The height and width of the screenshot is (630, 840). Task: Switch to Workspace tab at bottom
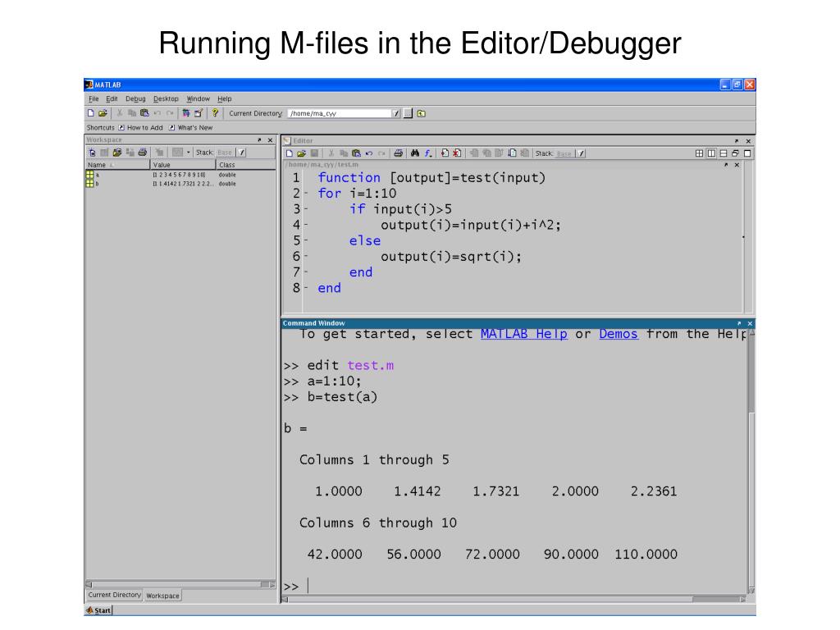(163, 596)
